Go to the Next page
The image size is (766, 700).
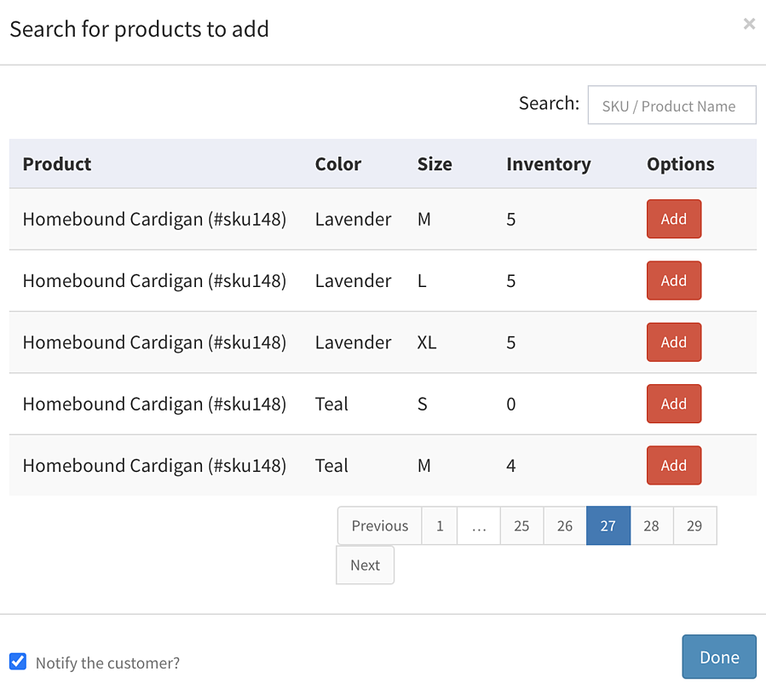click(x=365, y=565)
